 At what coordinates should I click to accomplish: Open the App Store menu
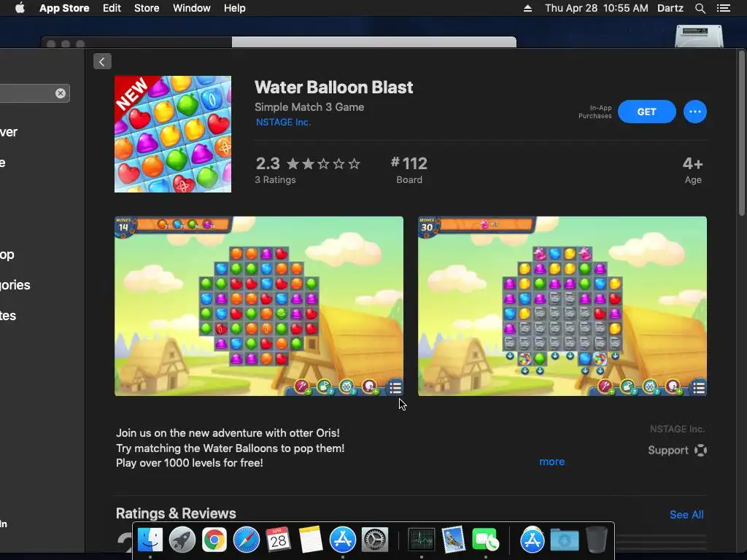pyautogui.click(x=64, y=8)
